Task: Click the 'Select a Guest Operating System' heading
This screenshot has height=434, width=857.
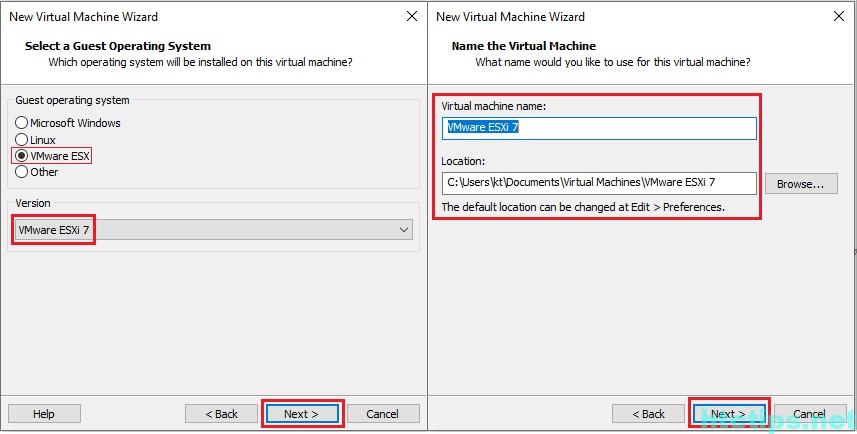Action: click(118, 46)
